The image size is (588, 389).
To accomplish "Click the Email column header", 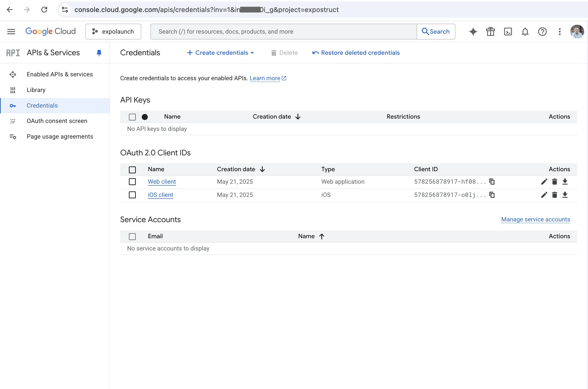I will (155, 236).
